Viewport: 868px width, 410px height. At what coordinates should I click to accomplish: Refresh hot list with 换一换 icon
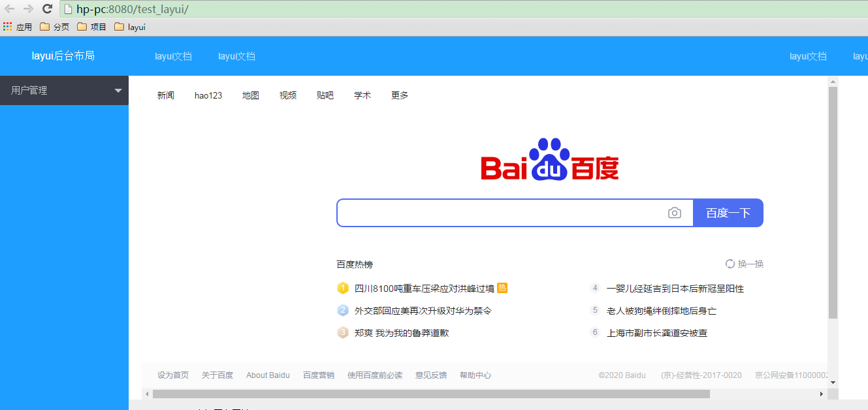pyautogui.click(x=730, y=264)
